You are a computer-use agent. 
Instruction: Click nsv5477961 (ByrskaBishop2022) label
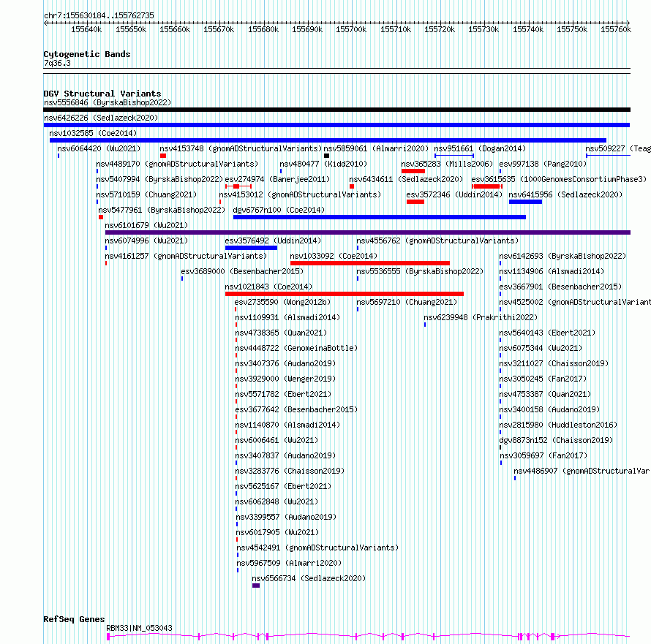[x=162, y=210]
